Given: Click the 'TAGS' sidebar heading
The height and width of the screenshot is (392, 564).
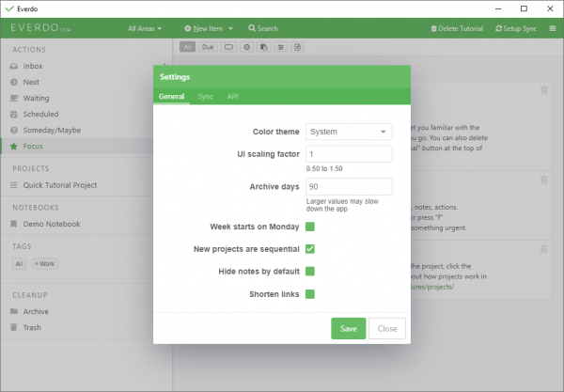Looking at the screenshot, I should [22, 246].
